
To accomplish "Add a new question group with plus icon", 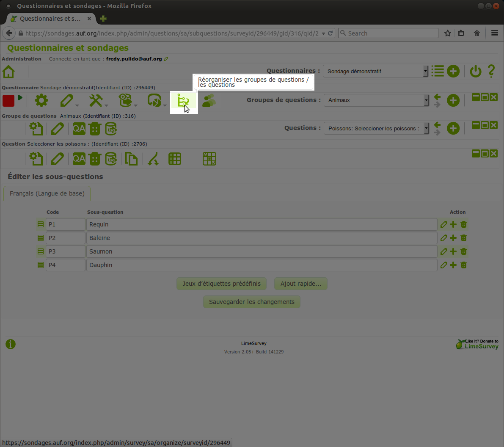I will (x=453, y=100).
